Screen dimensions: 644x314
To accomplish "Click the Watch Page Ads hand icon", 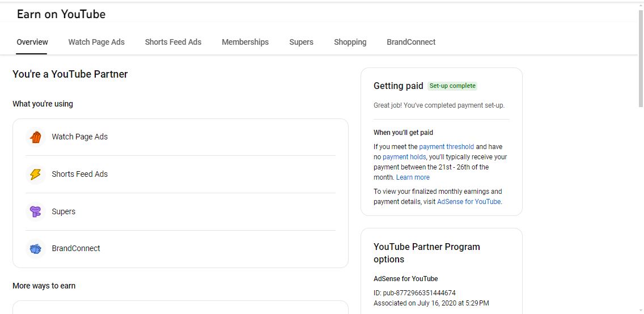I will pos(36,137).
